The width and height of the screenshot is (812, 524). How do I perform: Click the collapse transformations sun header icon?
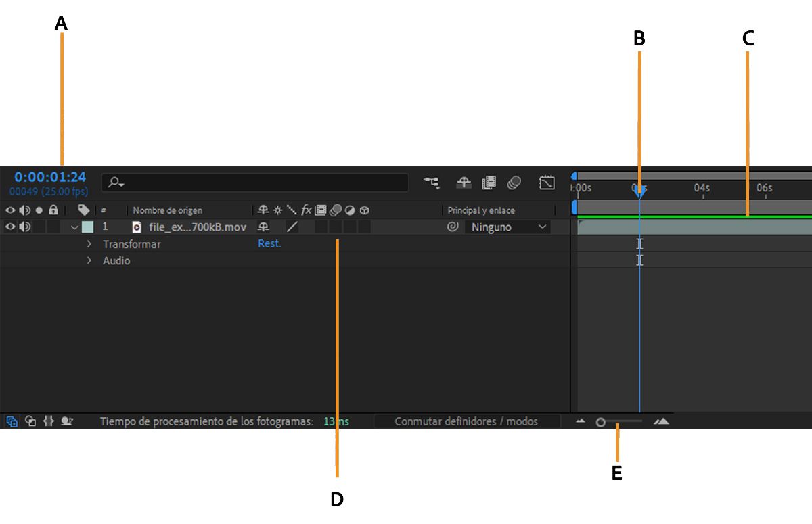pos(277,210)
